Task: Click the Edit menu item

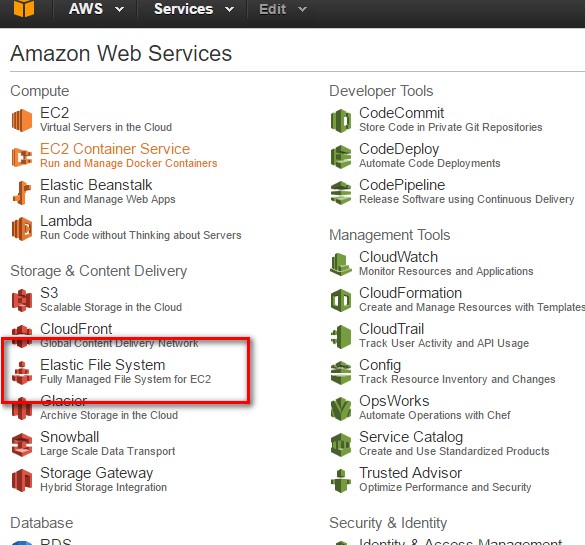Action: 273,9
